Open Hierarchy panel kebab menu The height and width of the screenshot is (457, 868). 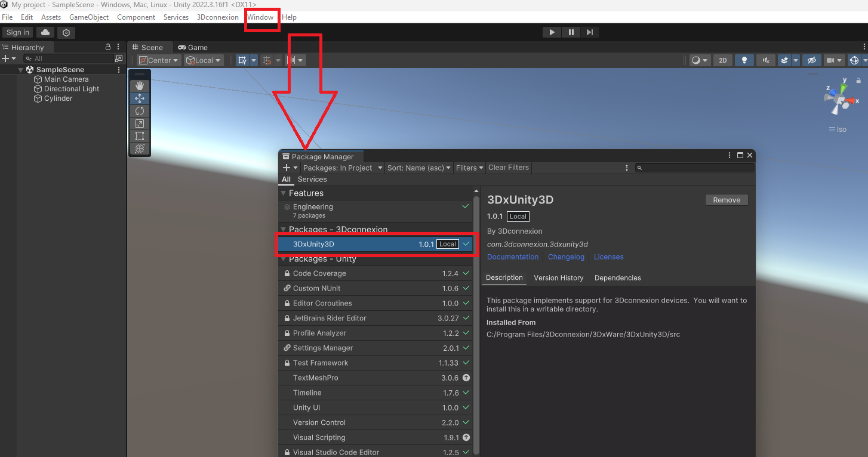coord(118,47)
